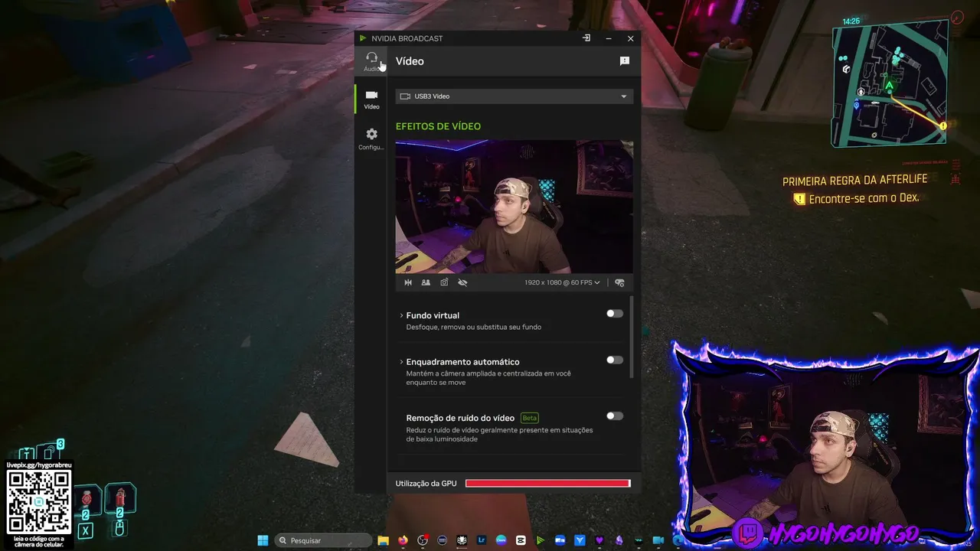Click the pop-out window icon in title bar
Image resolution: width=980 pixels, height=551 pixels.
pos(586,38)
